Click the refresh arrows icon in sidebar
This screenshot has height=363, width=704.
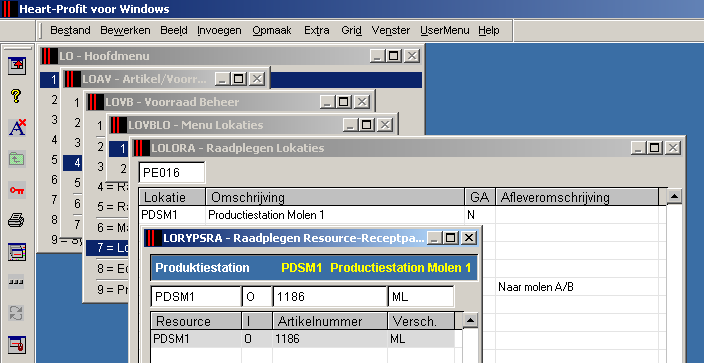[17, 313]
